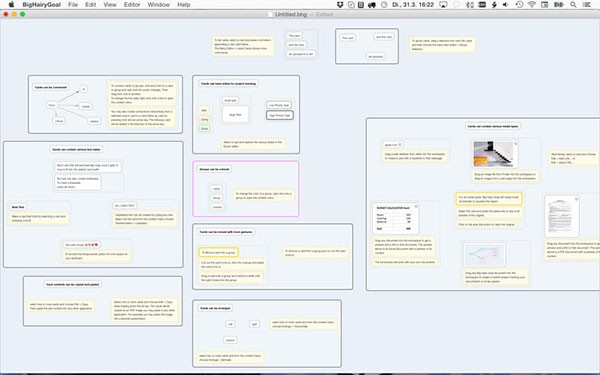Open the Dropbox menu bar icon
Viewport: 600px width, 375px height.
(x=340, y=5)
